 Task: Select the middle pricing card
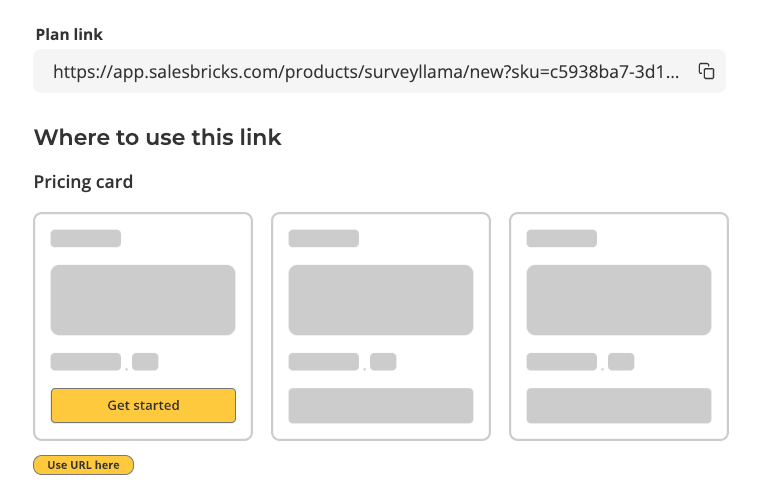tap(381, 326)
